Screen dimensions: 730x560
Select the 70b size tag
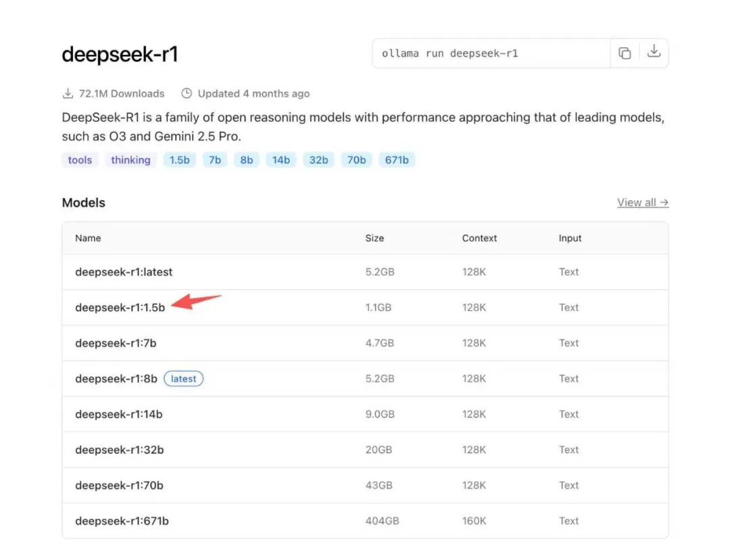(356, 160)
